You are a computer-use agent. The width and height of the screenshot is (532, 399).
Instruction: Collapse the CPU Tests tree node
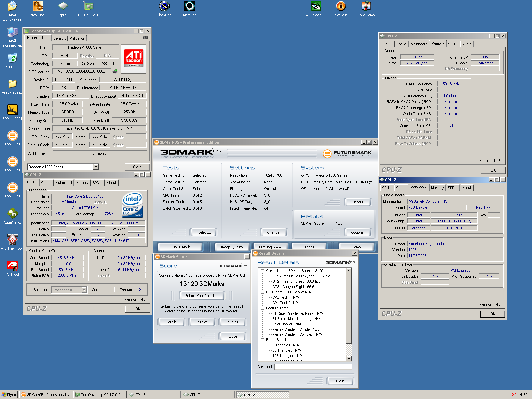pyautogui.click(x=262, y=292)
